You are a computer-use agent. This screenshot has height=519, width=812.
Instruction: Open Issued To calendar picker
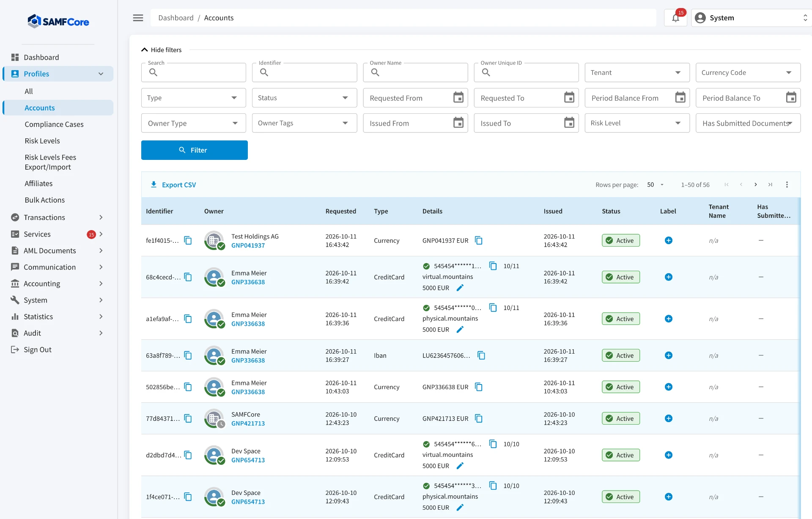click(x=569, y=123)
